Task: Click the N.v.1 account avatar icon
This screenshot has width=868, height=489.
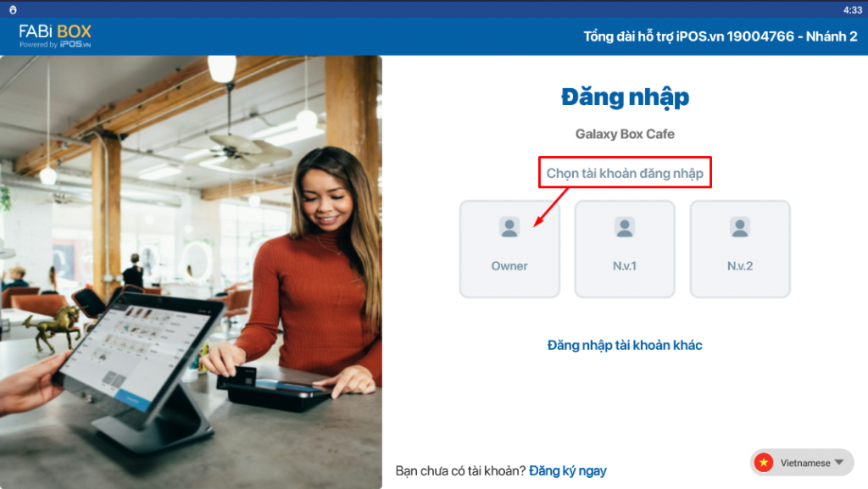Action: [x=625, y=227]
